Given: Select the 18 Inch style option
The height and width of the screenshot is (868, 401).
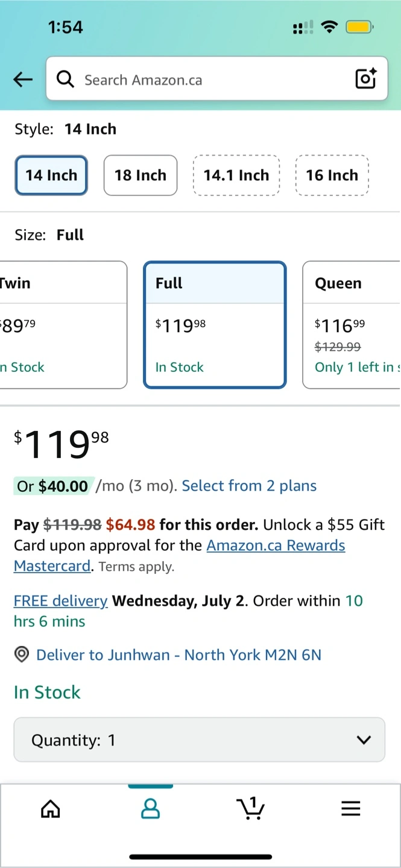Looking at the screenshot, I should click(141, 175).
